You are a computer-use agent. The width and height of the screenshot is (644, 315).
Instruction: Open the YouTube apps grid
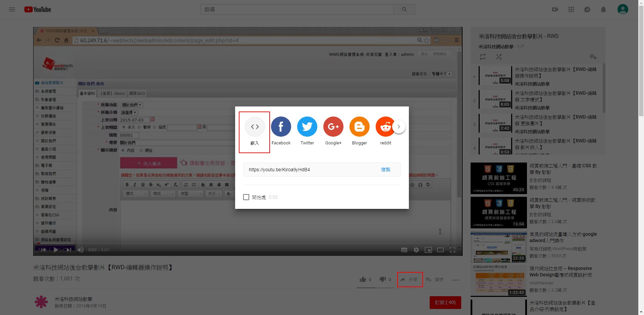(571, 9)
